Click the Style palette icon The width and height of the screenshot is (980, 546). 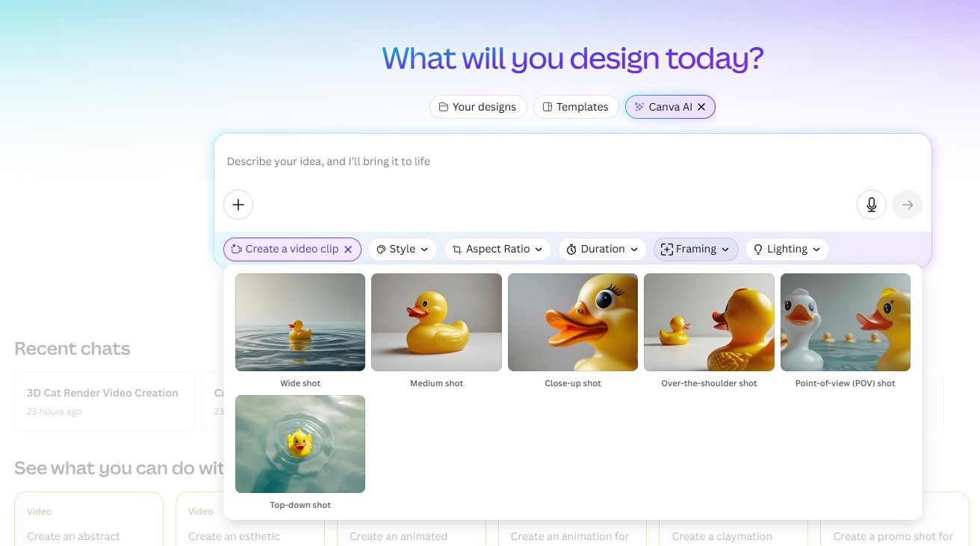coord(381,249)
